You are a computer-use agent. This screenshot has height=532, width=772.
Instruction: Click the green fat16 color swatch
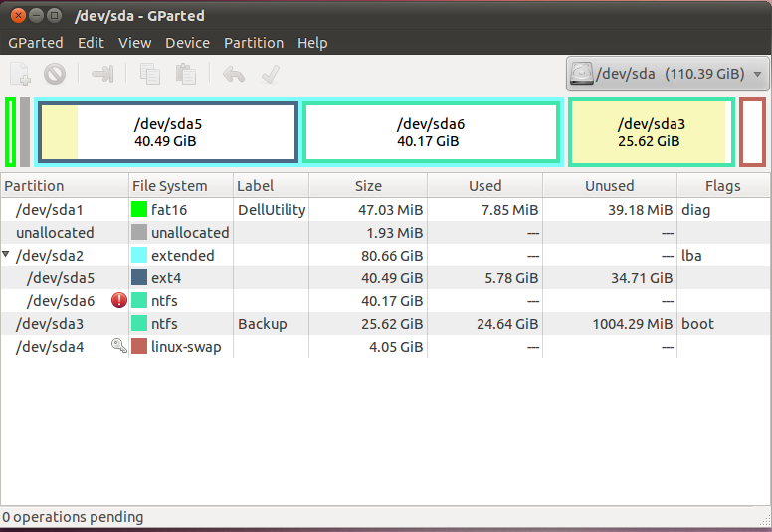[139, 210]
